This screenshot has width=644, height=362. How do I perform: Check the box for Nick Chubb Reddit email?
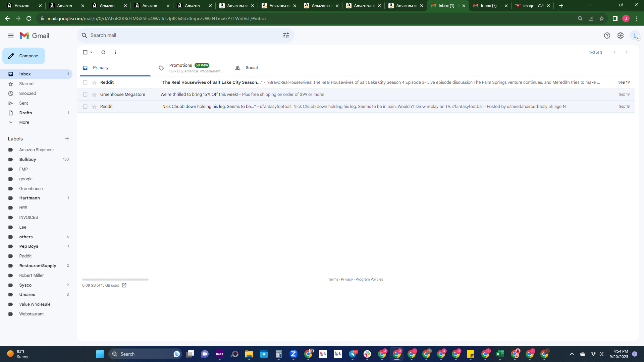click(85, 107)
